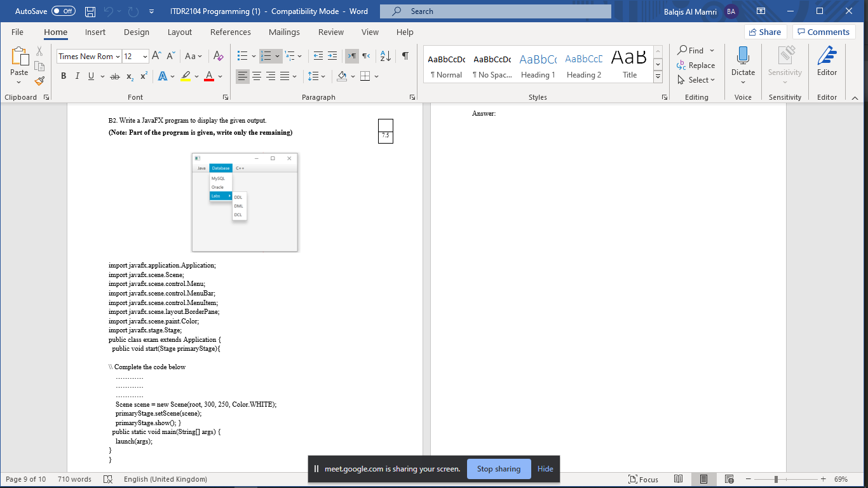Align text to the right

[271, 76]
